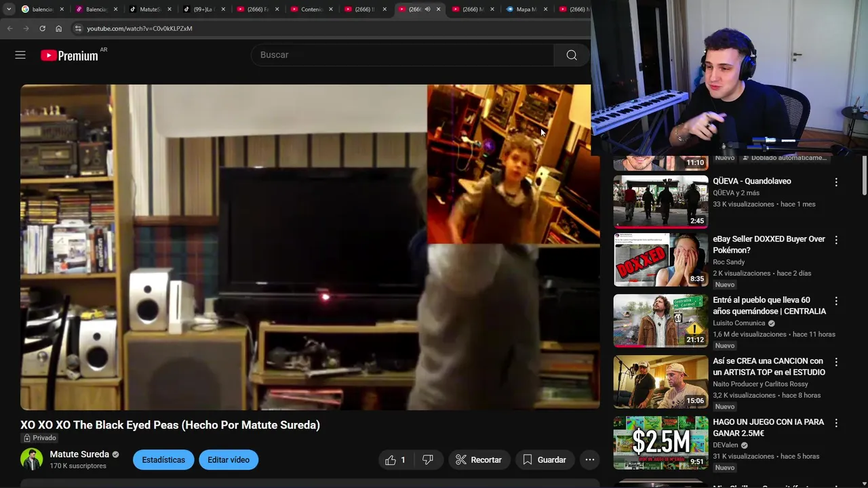Close the 'Mapa M' tab

pyautogui.click(x=547, y=9)
